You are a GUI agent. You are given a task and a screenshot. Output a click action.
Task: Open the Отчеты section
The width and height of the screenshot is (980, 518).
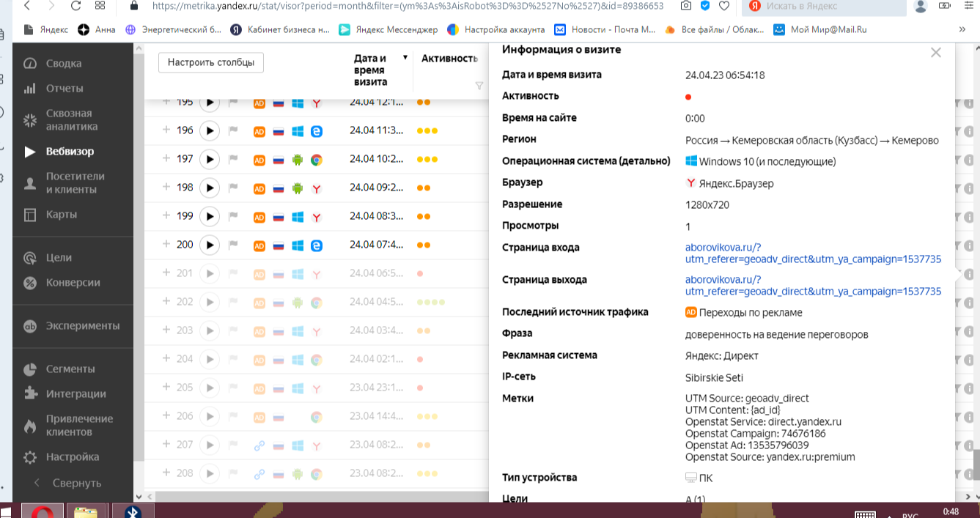click(65, 88)
